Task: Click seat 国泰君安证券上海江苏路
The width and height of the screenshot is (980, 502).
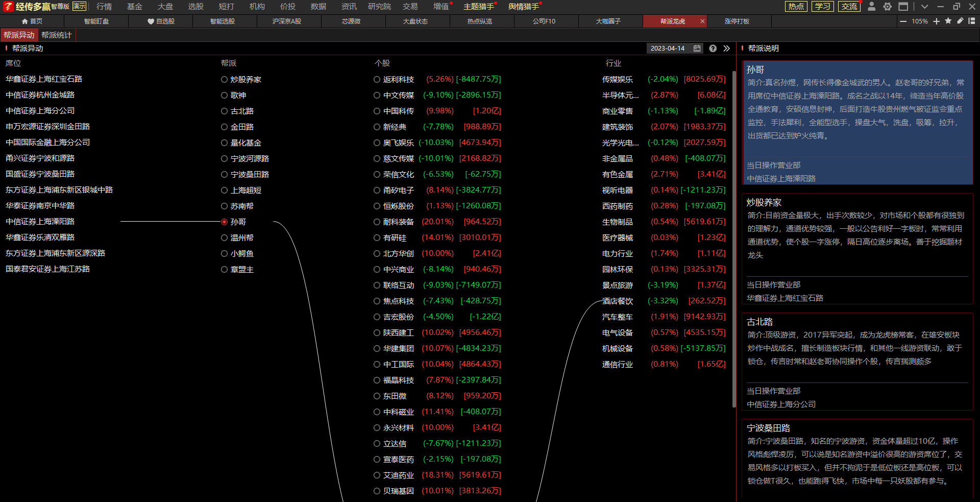Action: [x=48, y=269]
